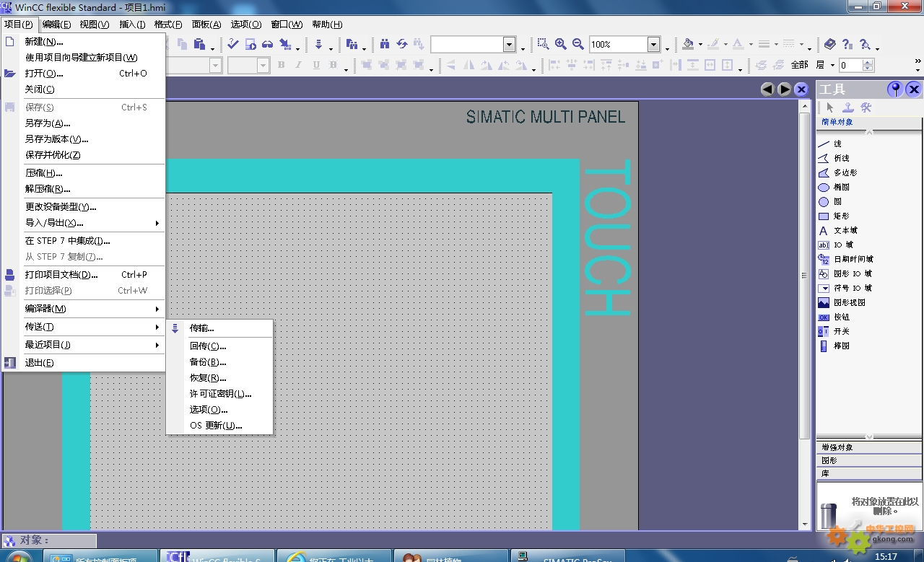Expand the 增强对象 section
The height and width of the screenshot is (562, 924).
point(869,447)
